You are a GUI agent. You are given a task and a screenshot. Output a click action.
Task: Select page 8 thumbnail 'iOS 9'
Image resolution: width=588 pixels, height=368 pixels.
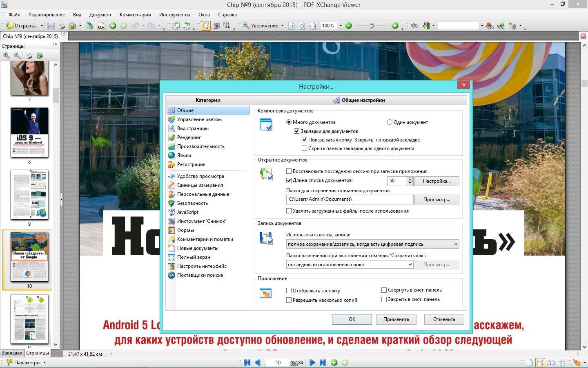[29, 132]
